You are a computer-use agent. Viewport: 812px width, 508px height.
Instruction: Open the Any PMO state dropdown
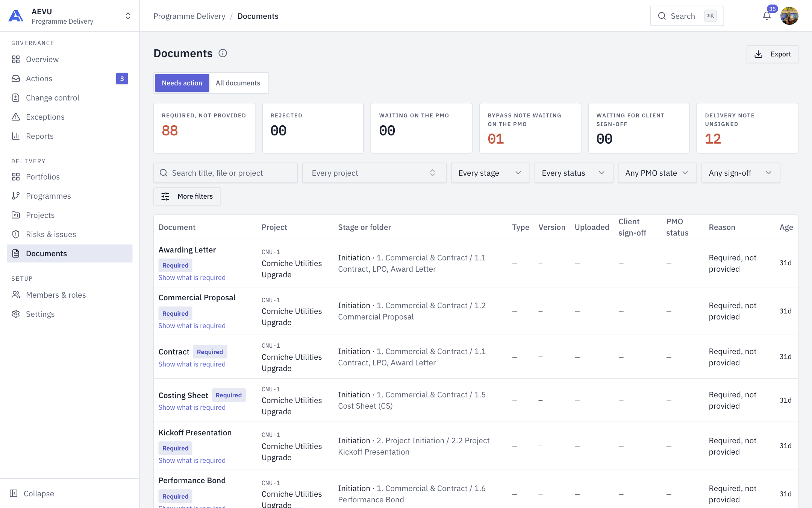[x=657, y=173]
